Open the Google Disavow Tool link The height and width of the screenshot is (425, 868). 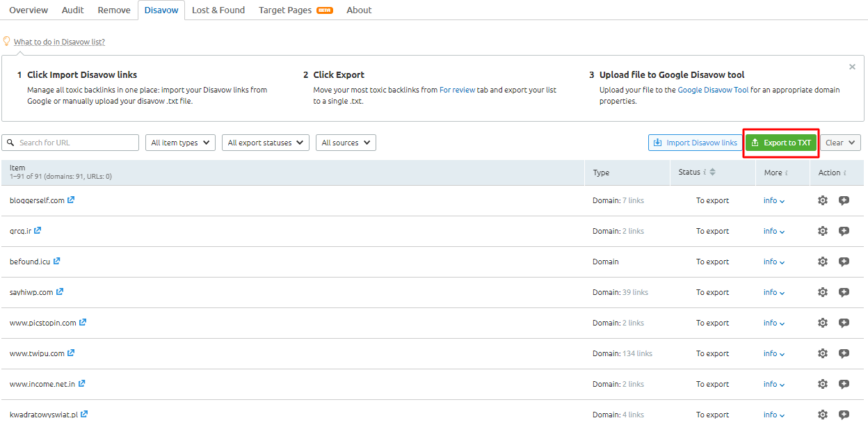pyautogui.click(x=712, y=90)
